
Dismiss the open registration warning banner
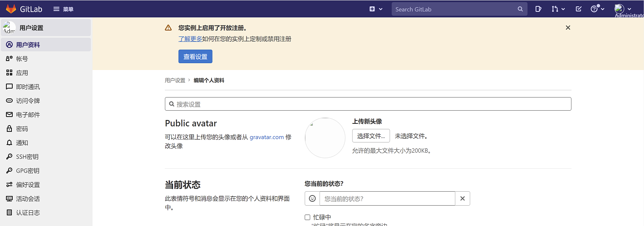(x=568, y=28)
